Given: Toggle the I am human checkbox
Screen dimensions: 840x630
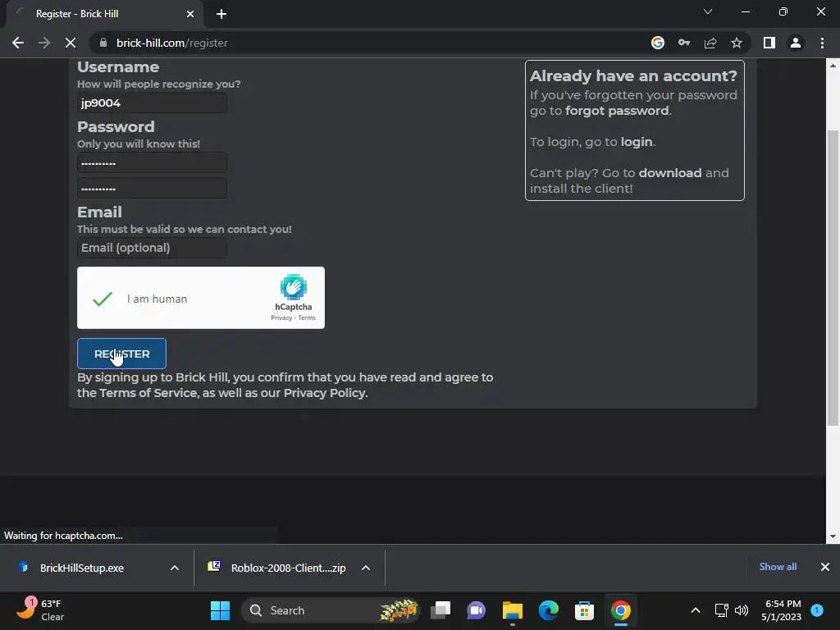Looking at the screenshot, I should pyautogui.click(x=103, y=299).
